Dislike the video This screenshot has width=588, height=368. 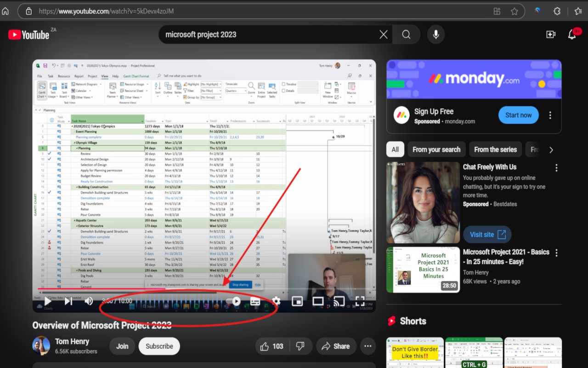click(300, 346)
